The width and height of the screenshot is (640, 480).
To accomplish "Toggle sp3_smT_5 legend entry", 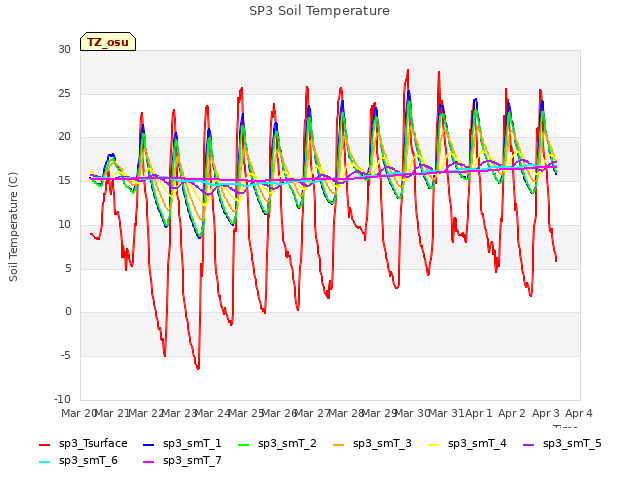I will (x=562, y=444).
